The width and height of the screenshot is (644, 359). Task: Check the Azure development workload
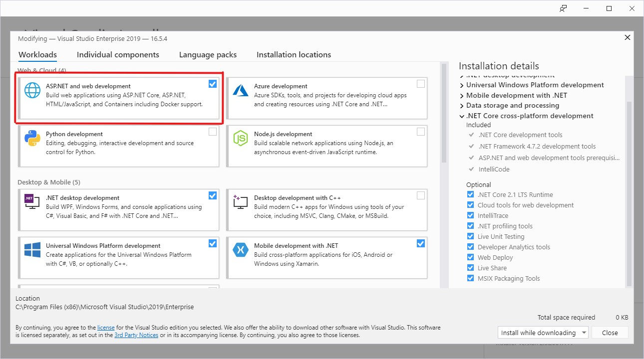pyautogui.click(x=421, y=84)
